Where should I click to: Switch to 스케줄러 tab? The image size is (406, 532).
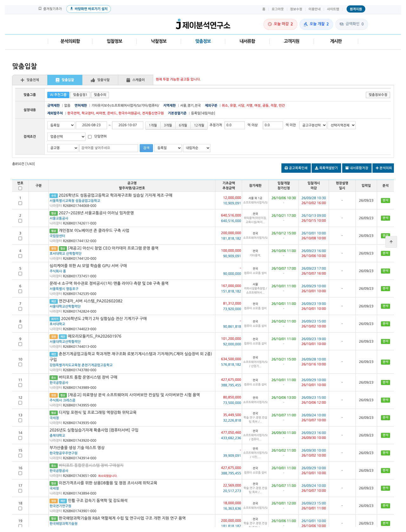click(135, 80)
